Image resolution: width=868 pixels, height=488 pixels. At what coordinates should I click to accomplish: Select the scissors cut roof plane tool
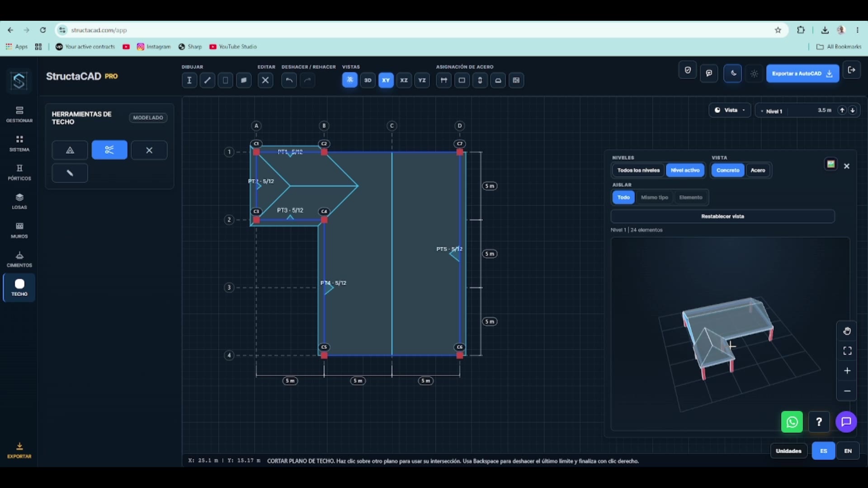[109, 150]
